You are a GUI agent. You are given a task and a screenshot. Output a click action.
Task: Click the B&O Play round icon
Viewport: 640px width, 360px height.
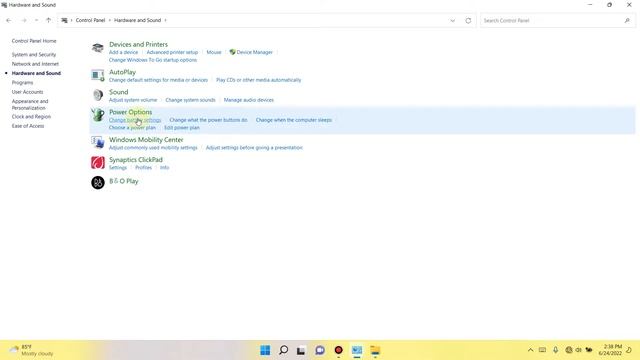click(98, 182)
